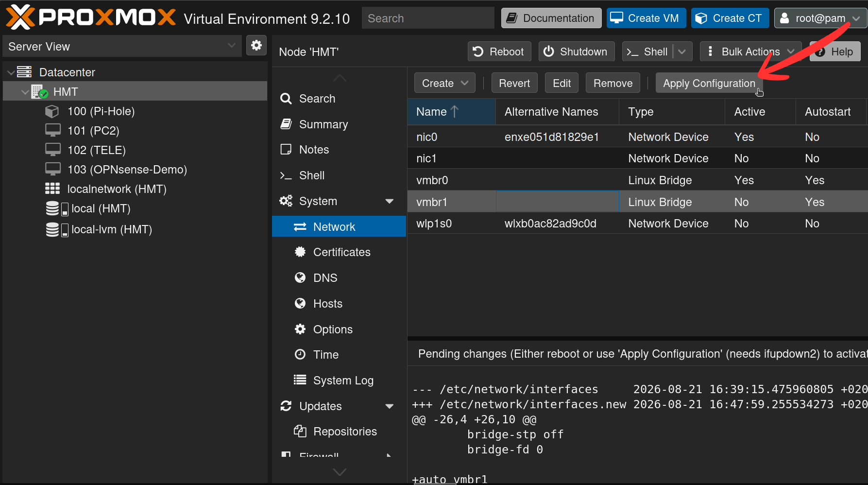Click the PC2 virtual machine monitor icon
The height and width of the screenshot is (485, 868).
pyautogui.click(x=53, y=130)
